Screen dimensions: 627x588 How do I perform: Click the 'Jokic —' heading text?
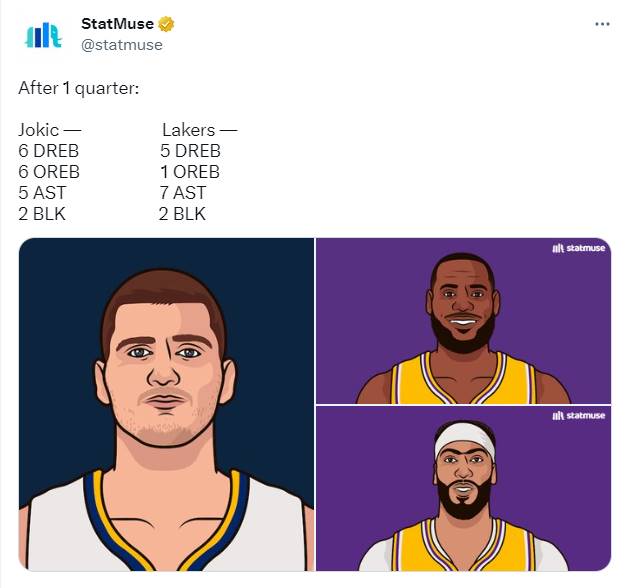coord(50,130)
